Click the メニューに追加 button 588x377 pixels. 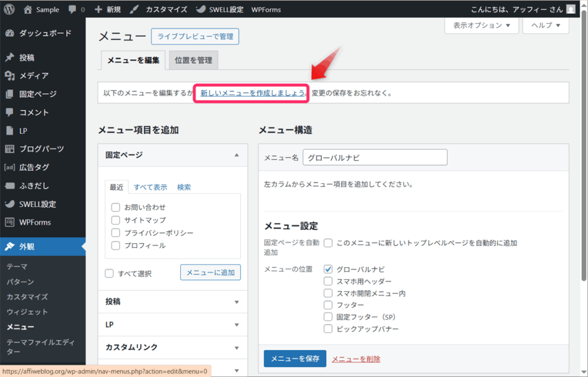pos(210,272)
